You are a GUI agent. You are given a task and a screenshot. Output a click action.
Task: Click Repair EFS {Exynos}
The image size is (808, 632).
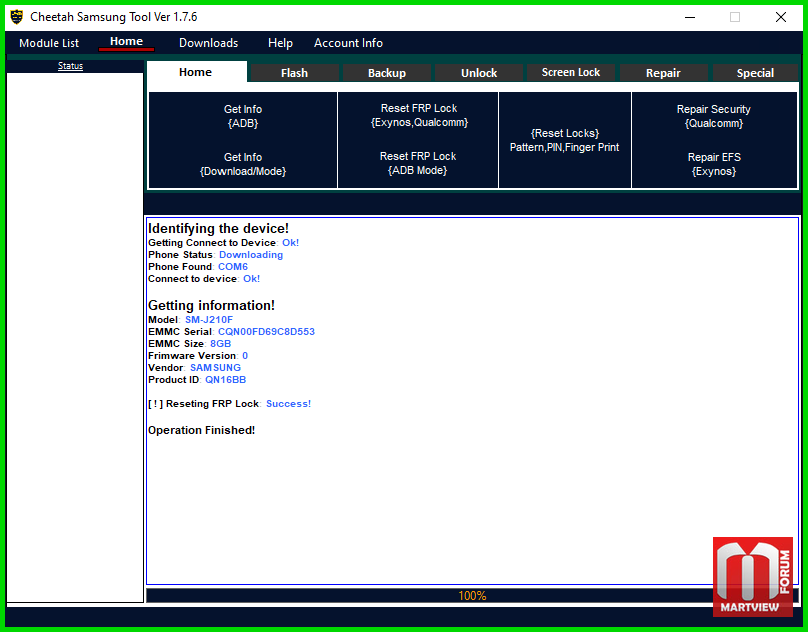[x=714, y=164]
